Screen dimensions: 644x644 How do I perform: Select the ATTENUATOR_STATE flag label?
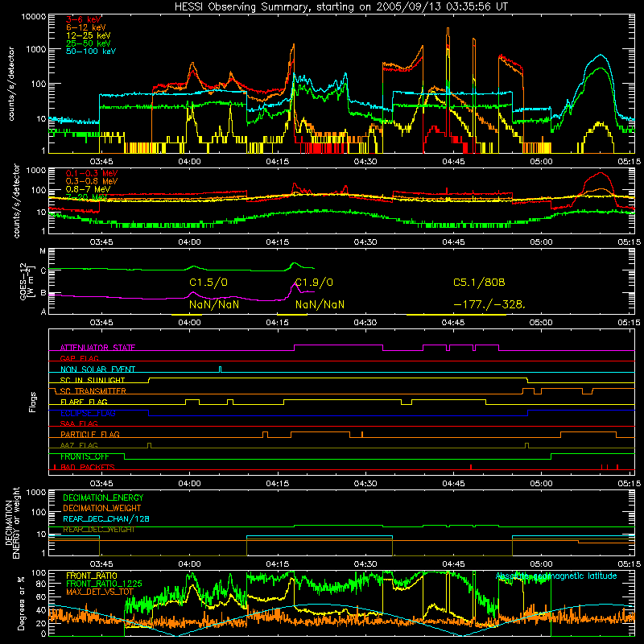pos(97,348)
